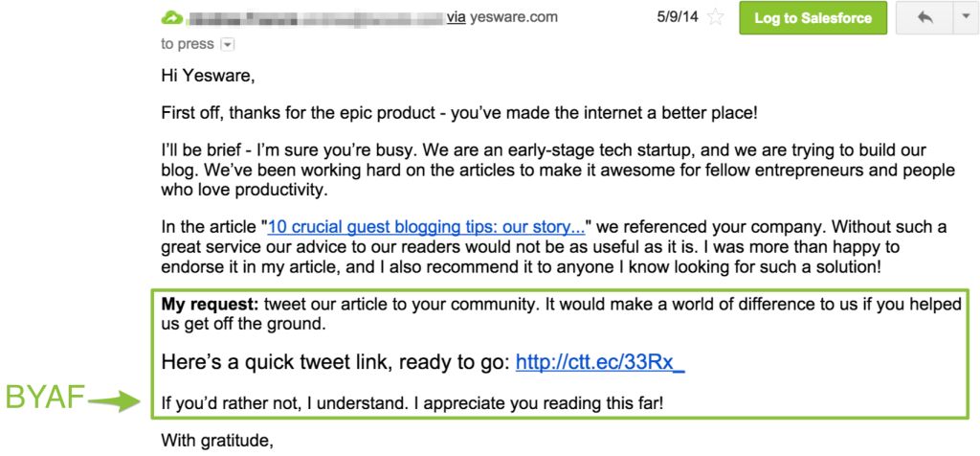Reply using the arrow button
The width and height of the screenshot is (980, 456).
click(x=924, y=18)
